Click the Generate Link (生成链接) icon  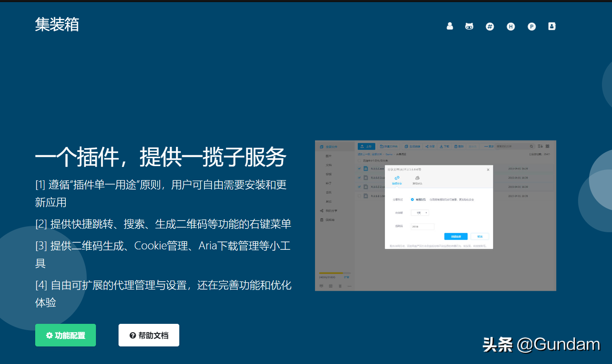(413, 146)
